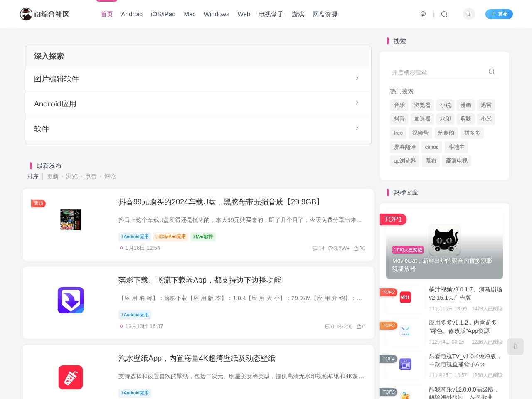The height and width of the screenshot is (399, 532).
Task: Click the sidebar search magnifier icon
Action: 492,71
